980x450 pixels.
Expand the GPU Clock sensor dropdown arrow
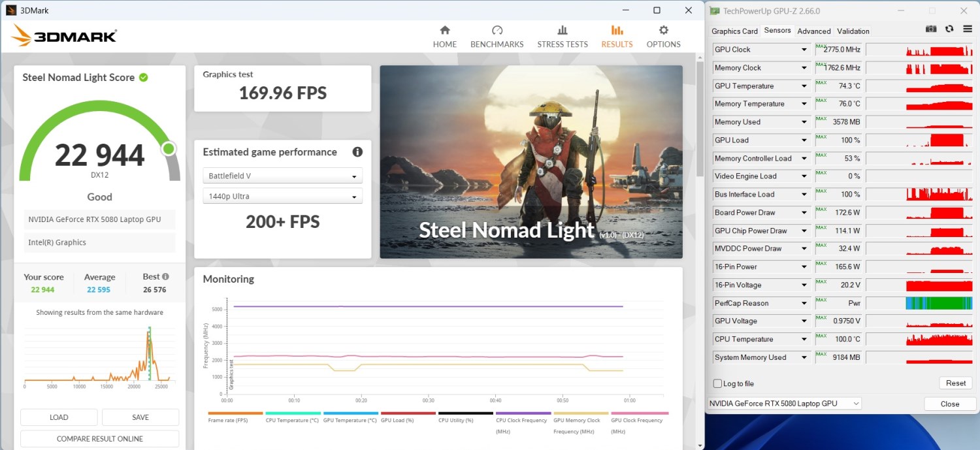[804, 50]
